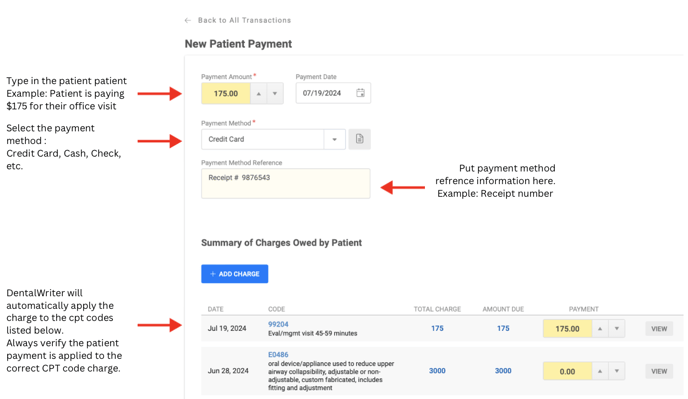Viewport: 688px width, 399px height.
Task: Decrease the E0486 payment with down arrow
Action: 616,371
